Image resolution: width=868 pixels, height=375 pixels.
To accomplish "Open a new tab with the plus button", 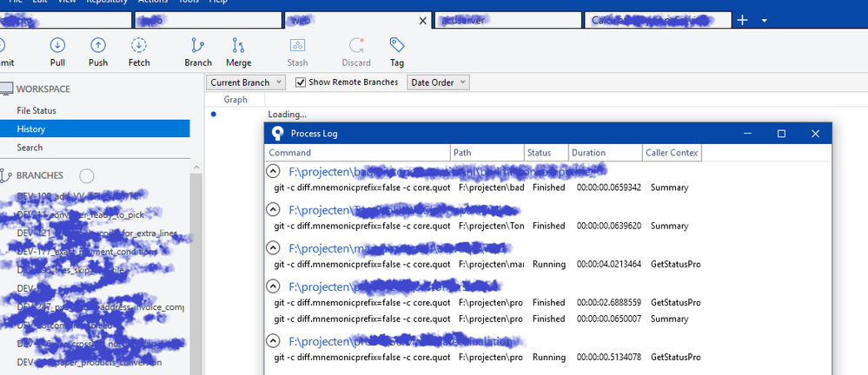I will pyautogui.click(x=743, y=20).
